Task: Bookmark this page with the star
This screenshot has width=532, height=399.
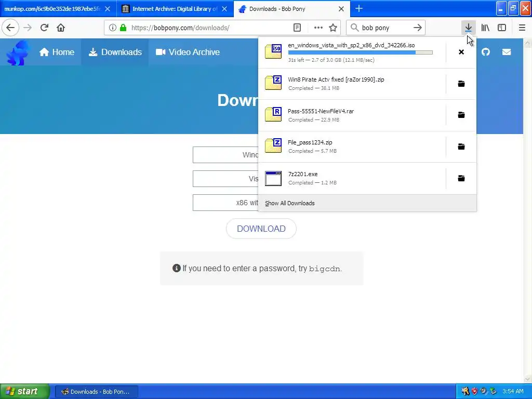Action: coord(333,28)
